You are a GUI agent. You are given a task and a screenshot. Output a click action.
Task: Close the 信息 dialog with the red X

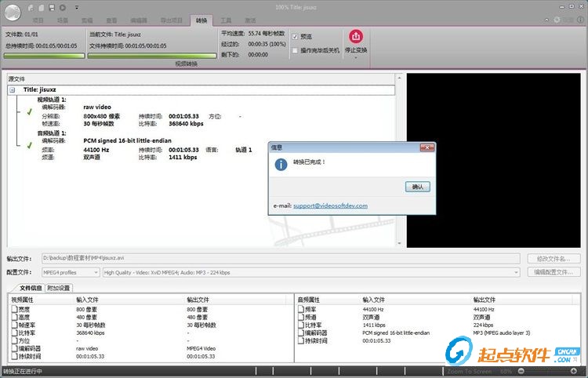(x=426, y=147)
